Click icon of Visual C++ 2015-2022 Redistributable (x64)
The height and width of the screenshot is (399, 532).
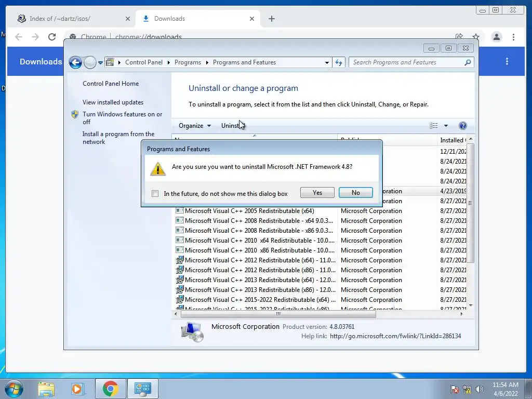point(179,300)
